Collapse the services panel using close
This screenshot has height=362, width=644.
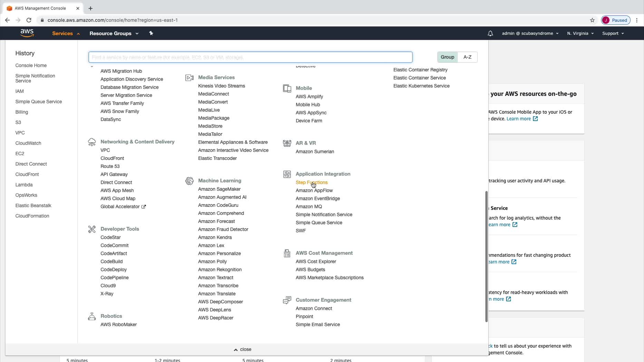click(243, 349)
